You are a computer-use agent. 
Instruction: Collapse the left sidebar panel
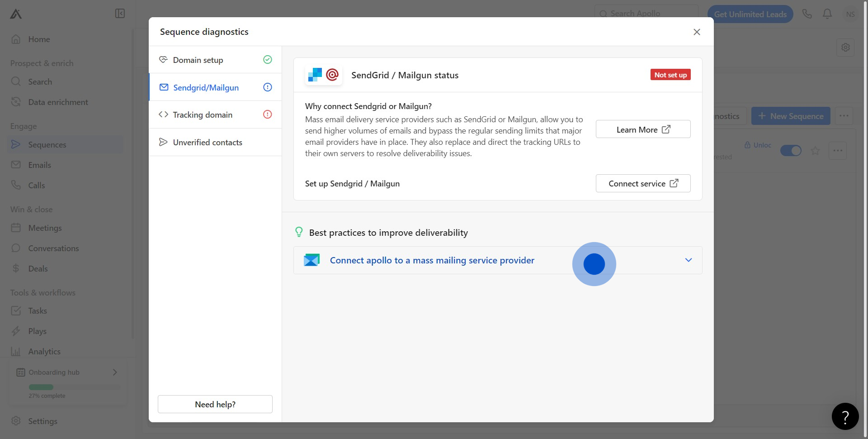[x=120, y=14]
